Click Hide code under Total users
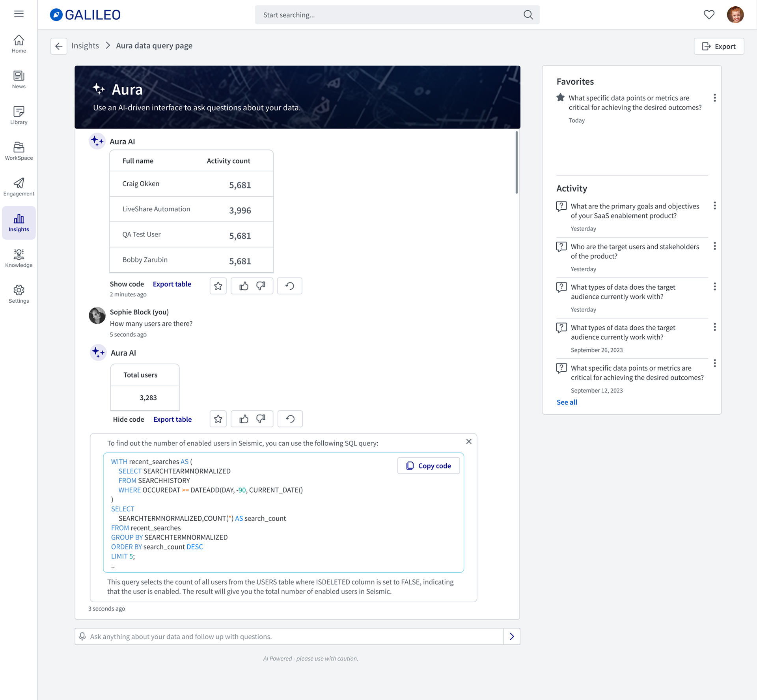 [129, 419]
